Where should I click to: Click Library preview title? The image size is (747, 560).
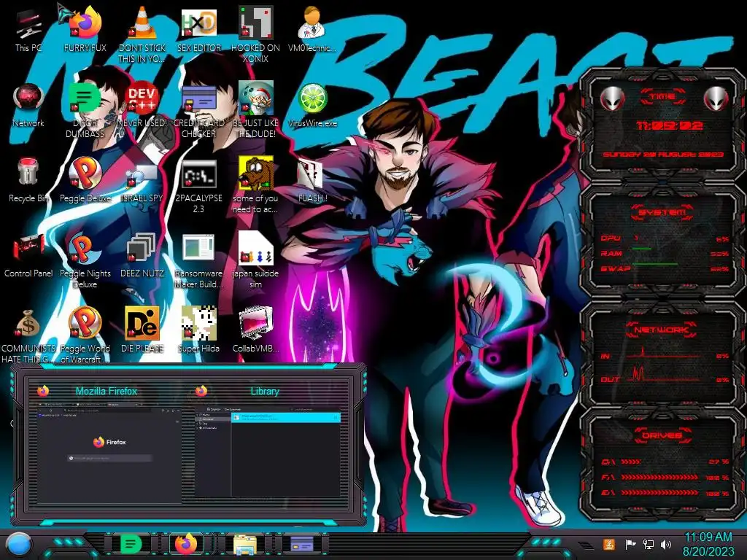(x=265, y=391)
